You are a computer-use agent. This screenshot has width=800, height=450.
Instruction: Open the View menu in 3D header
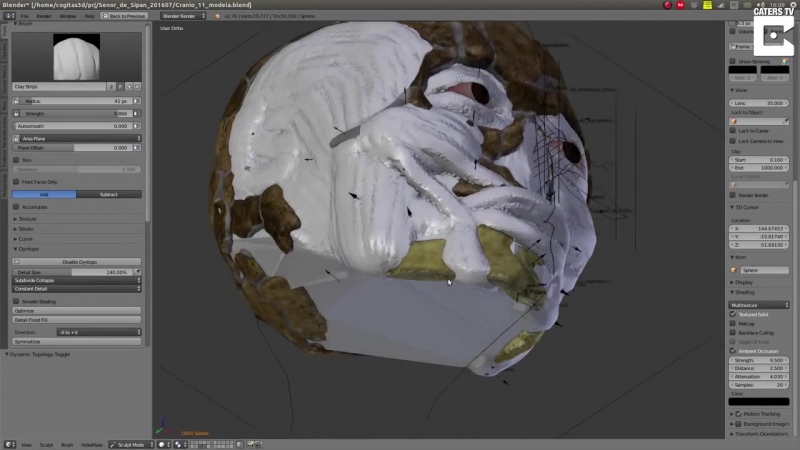[26, 445]
